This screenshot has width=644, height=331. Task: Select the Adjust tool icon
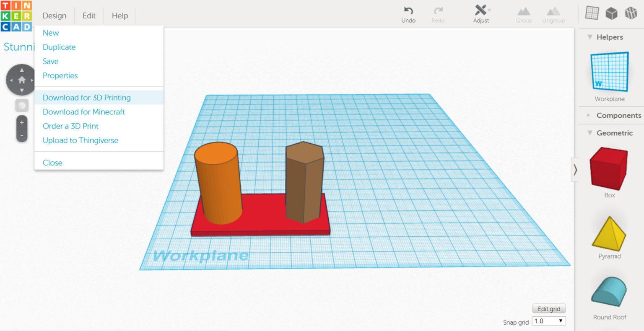click(481, 10)
